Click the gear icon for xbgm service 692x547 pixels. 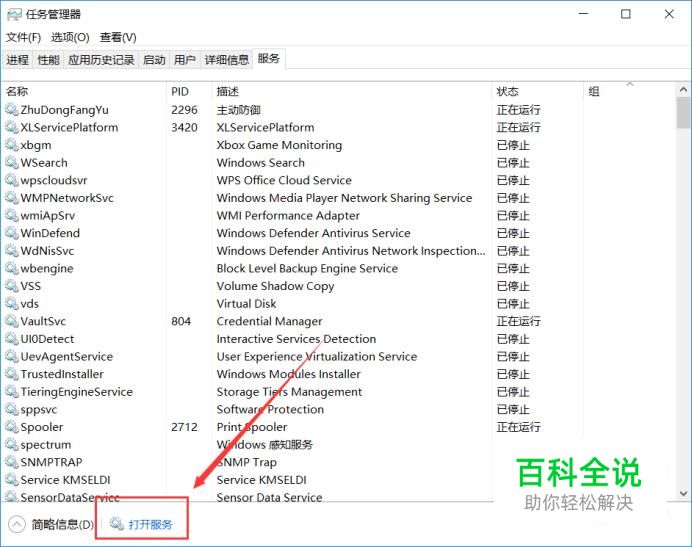click(11, 144)
